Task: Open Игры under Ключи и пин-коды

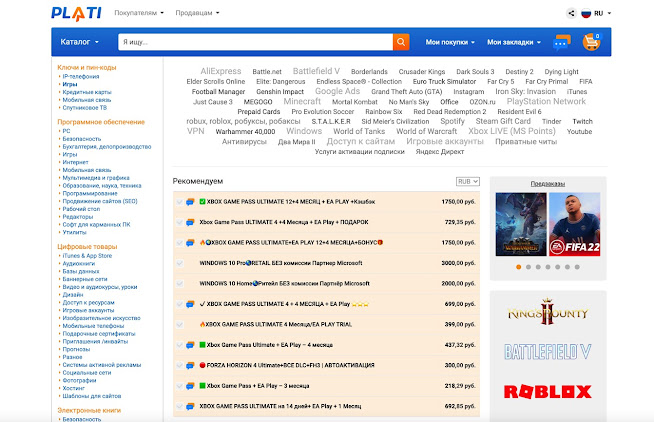Action: (x=70, y=84)
